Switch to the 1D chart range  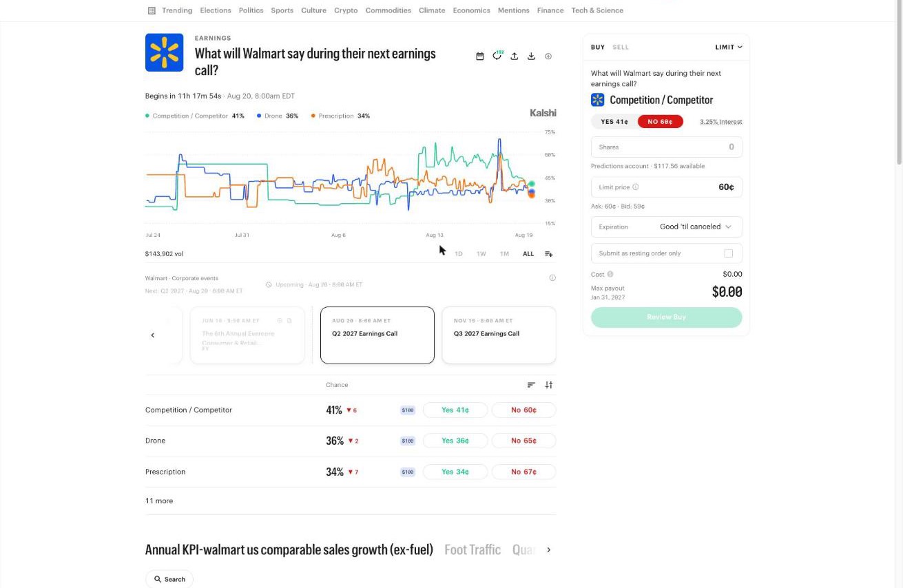coord(459,254)
